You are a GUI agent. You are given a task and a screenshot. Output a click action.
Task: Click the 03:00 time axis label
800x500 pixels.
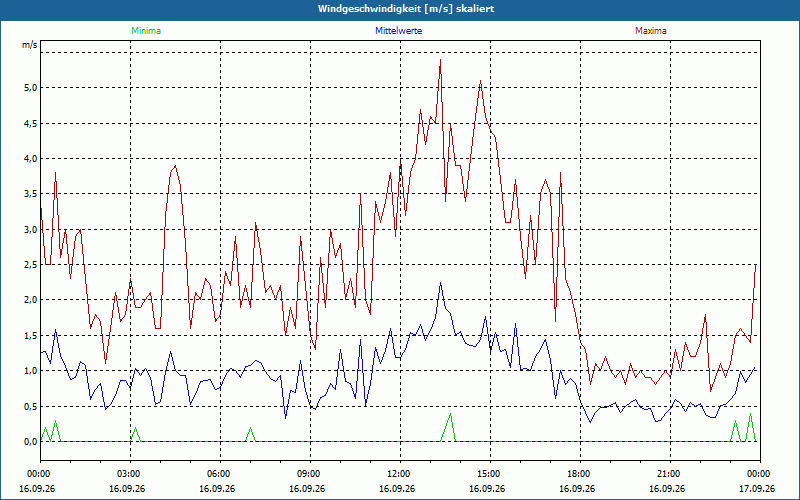tap(130, 474)
